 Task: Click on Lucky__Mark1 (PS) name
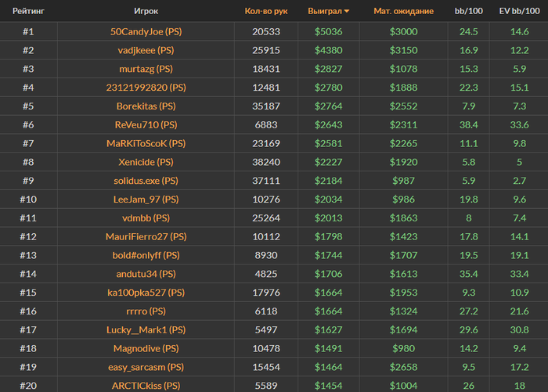click(x=146, y=329)
